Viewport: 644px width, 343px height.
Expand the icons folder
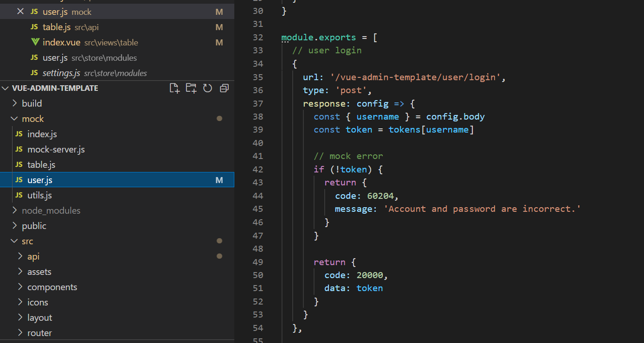coord(117,302)
